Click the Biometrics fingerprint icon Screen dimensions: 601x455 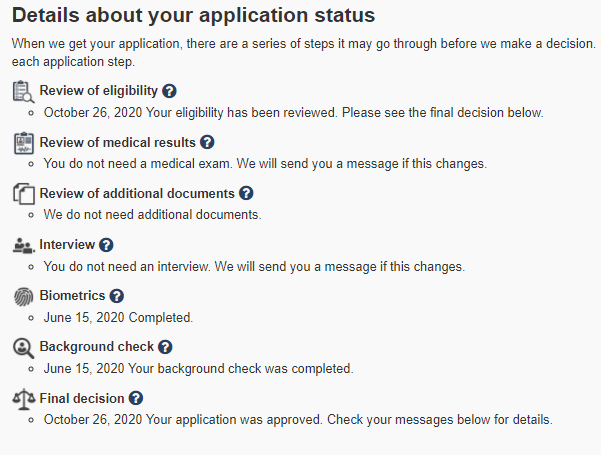click(23, 297)
